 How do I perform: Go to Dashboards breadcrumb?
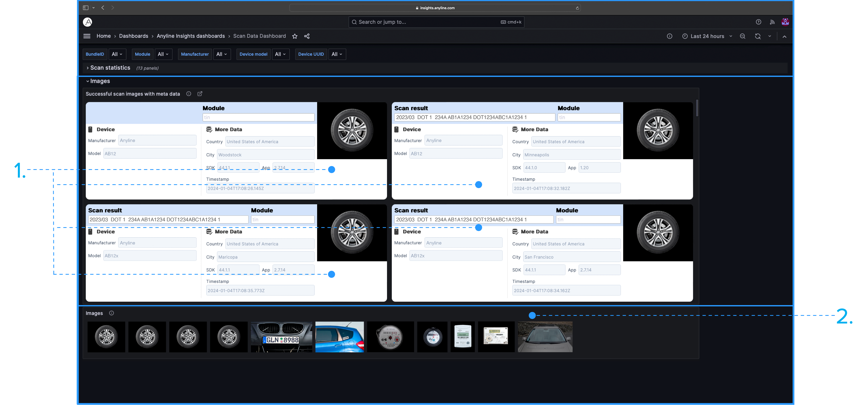134,36
